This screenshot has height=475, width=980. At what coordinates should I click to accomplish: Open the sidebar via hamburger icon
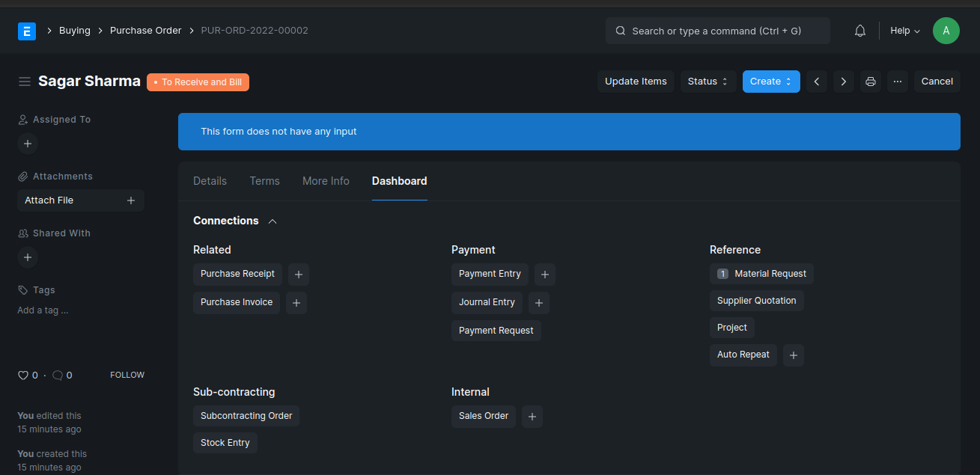click(x=25, y=81)
